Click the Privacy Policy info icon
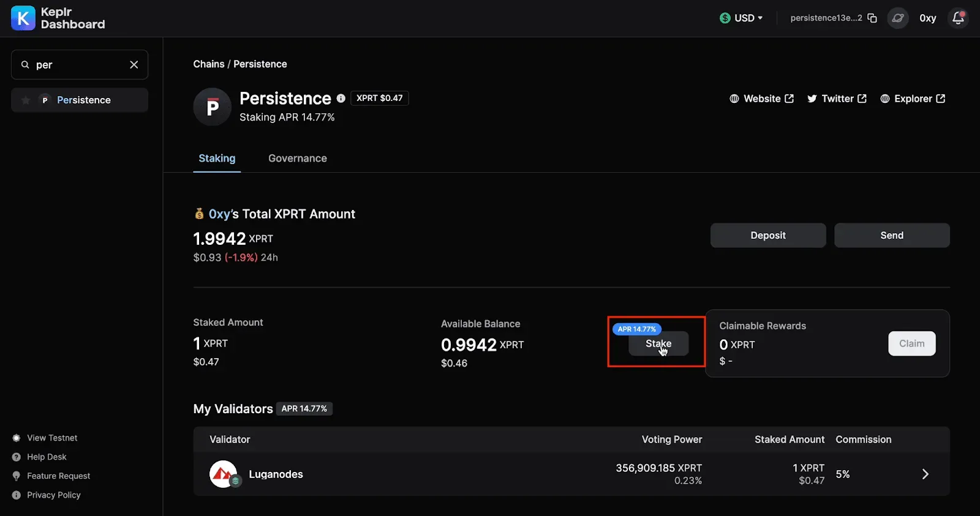 click(x=17, y=495)
